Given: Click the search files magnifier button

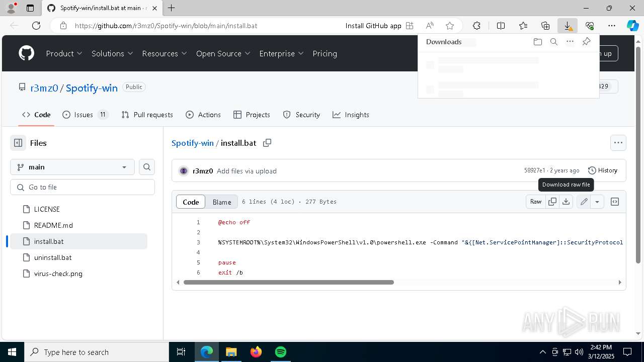Looking at the screenshot, I should pyautogui.click(x=146, y=167).
